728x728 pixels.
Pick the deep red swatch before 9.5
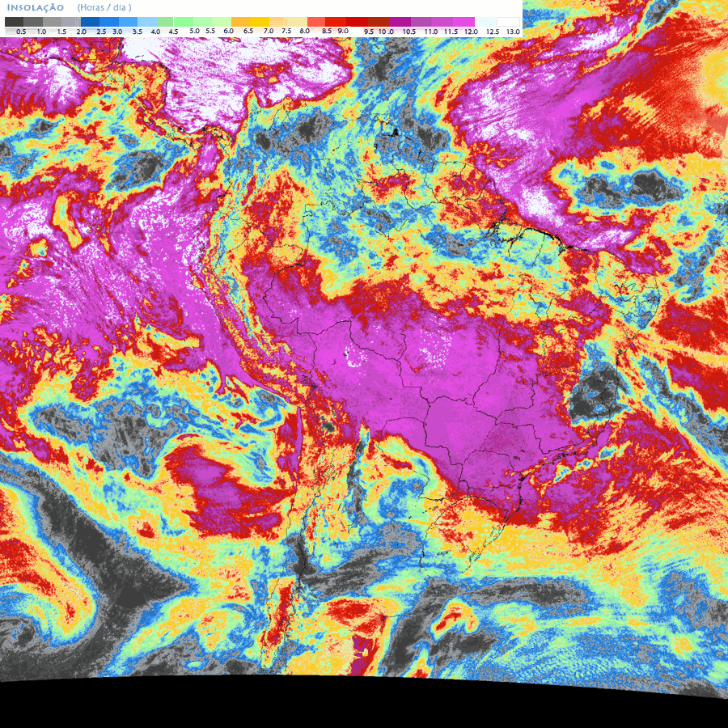(357, 22)
